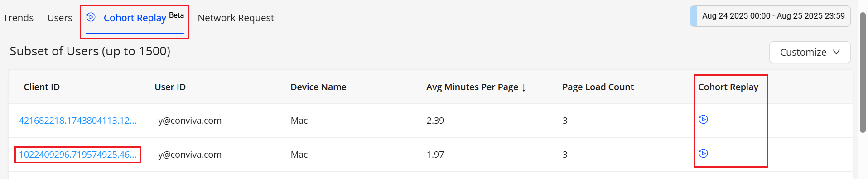Click the User ID column header
The height and width of the screenshot is (179, 868).
point(170,87)
